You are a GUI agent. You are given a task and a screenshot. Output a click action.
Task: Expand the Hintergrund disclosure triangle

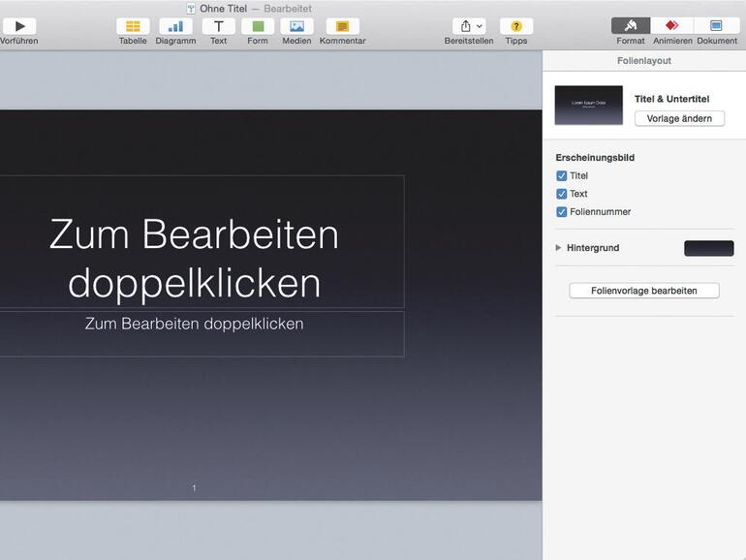click(x=559, y=247)
